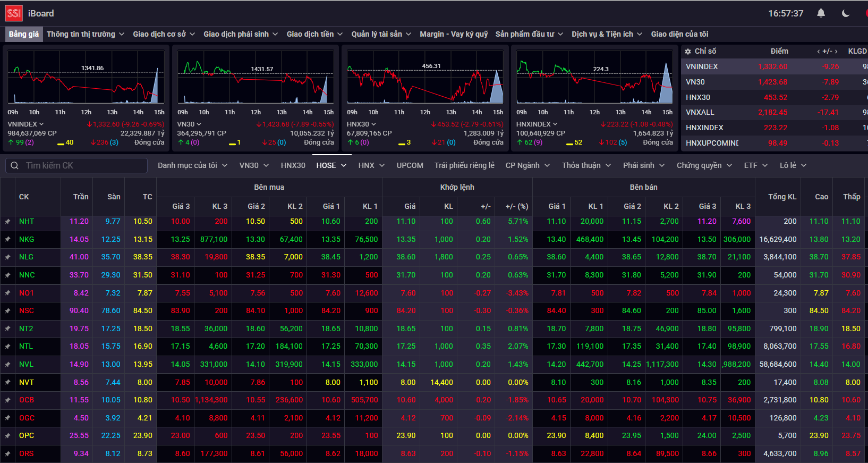
Task: Click left arrow in +/- column header
Action: [x=818, y=52]
